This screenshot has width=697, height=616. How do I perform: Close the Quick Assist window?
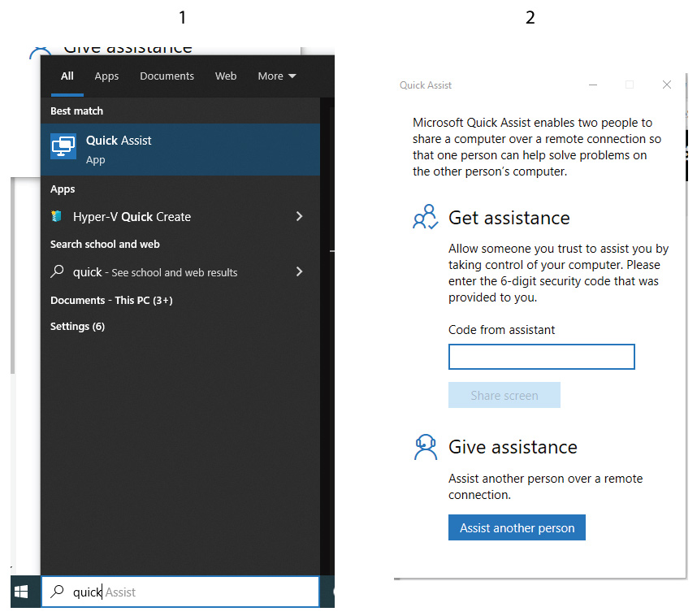click(667, 85)
